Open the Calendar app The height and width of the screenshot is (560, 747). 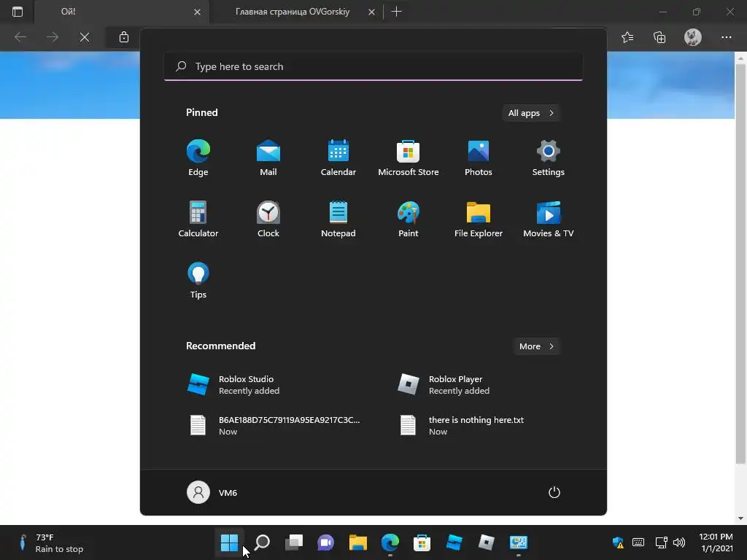coord(338,157)
